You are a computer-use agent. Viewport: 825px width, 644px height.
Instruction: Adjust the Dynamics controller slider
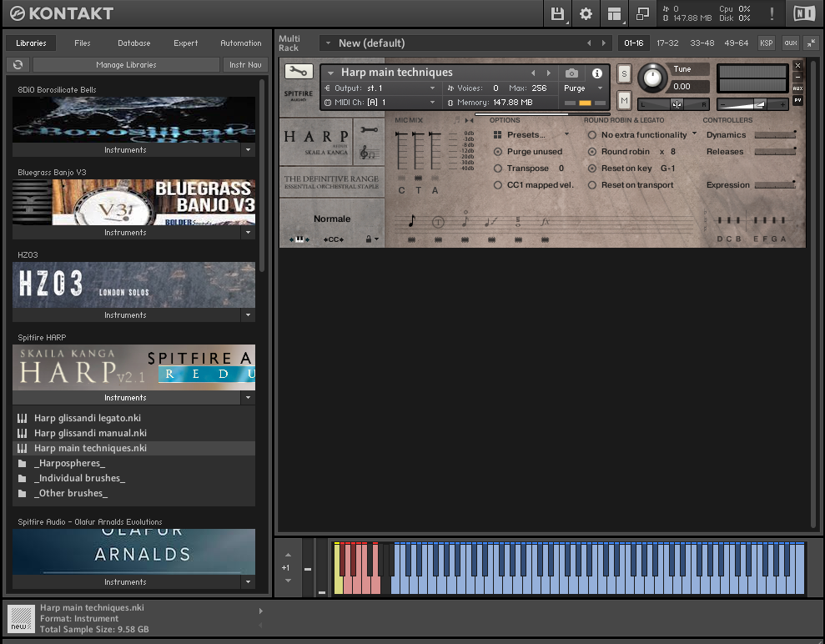[x=775, y=135]
